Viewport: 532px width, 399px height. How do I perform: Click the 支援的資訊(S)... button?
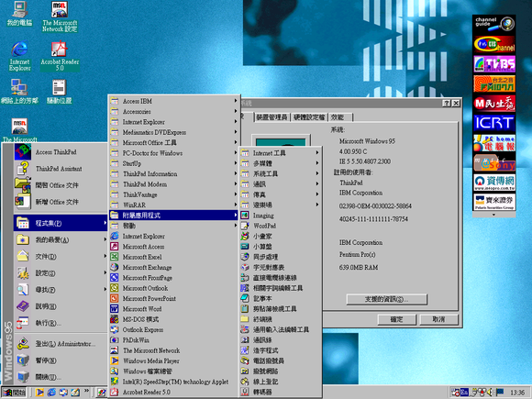point(387,299)
